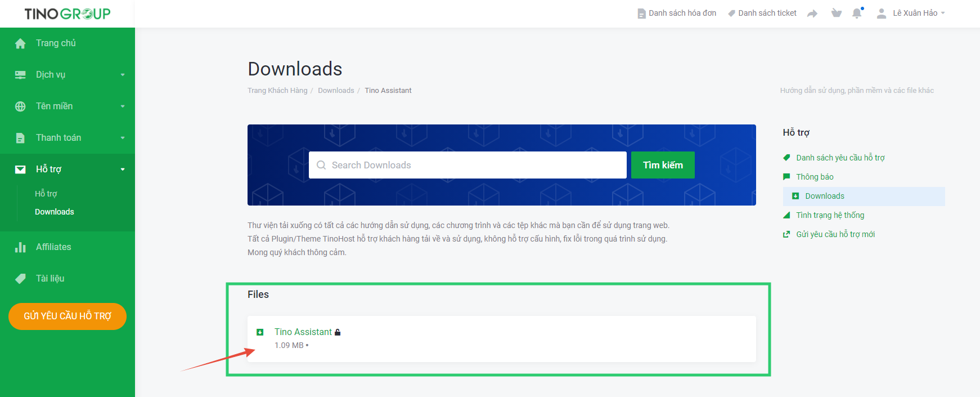Screen dimensions: 980x397
Task: Expand the Dịch vụ submenu arrow
Action: click(123, 75)
